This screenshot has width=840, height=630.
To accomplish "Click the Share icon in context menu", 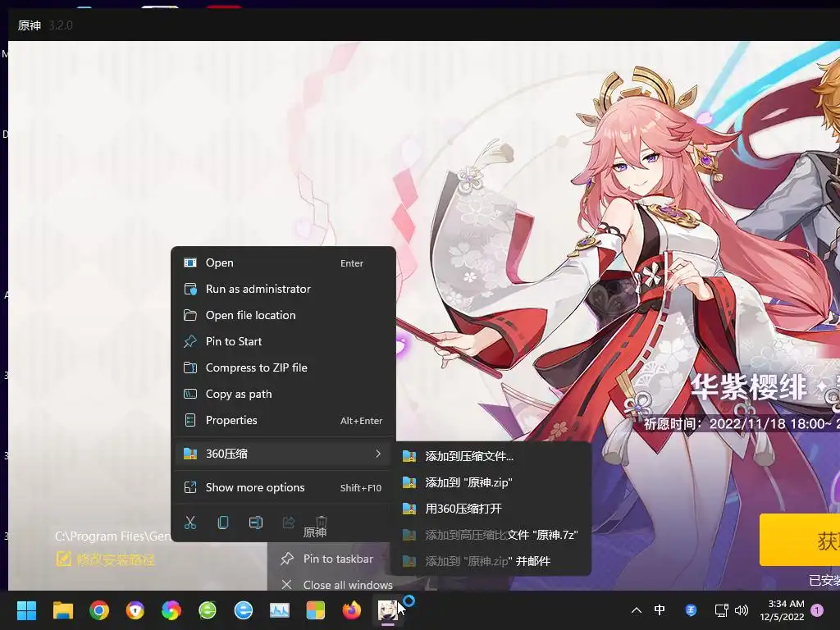I will [288, 523].
